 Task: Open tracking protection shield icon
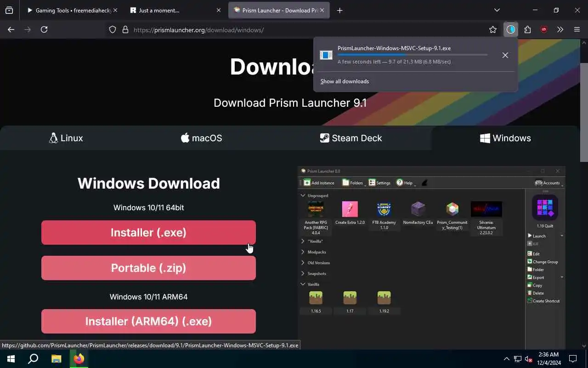point(113,29)
